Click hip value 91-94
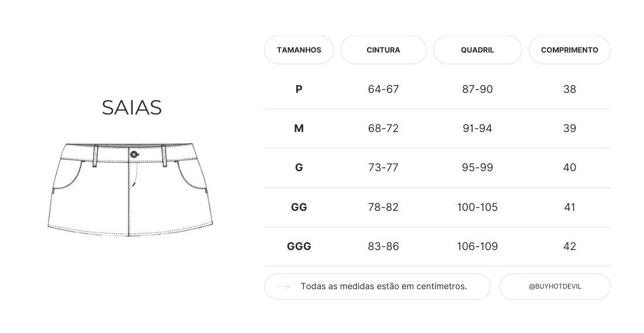The image size is (644, 333). tap(477, 129)
